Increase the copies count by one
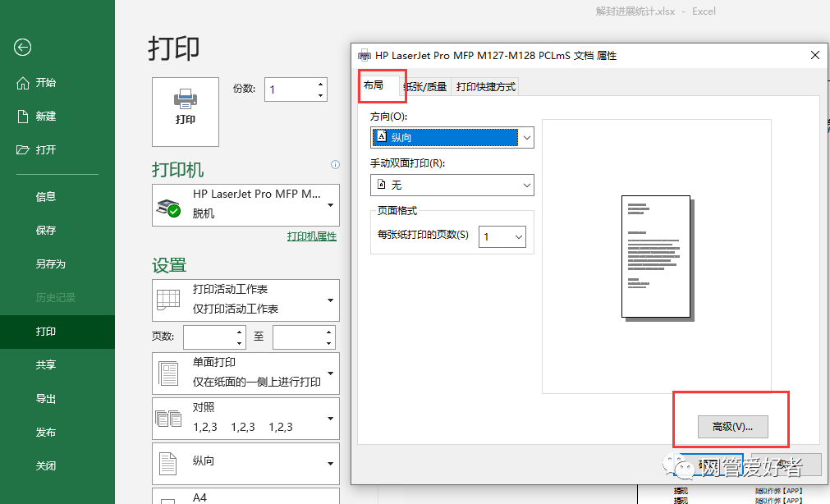 (321, 84)
